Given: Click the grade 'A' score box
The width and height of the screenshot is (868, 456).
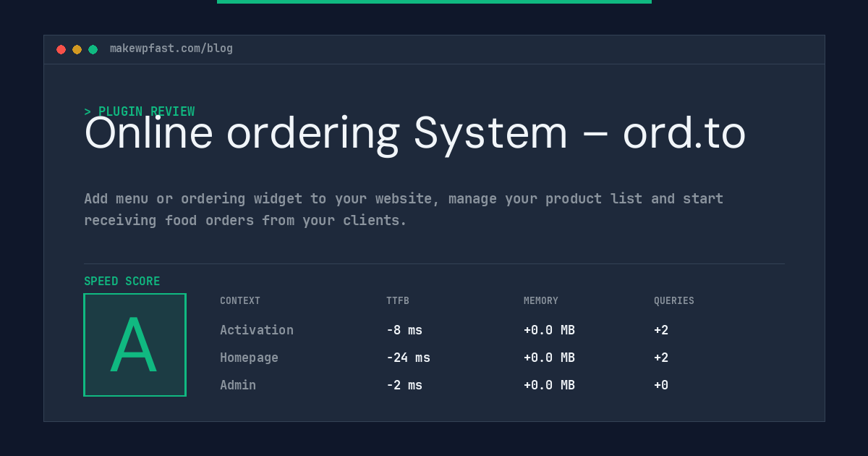Looking at the screenshot, I should tap(135, 345).
